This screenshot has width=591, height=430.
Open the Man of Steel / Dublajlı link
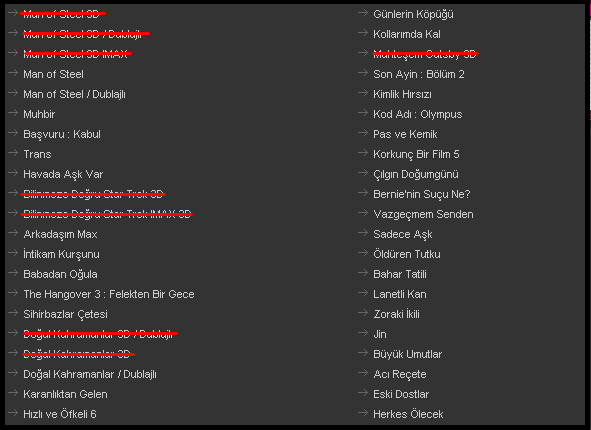[x=74, y=94]
